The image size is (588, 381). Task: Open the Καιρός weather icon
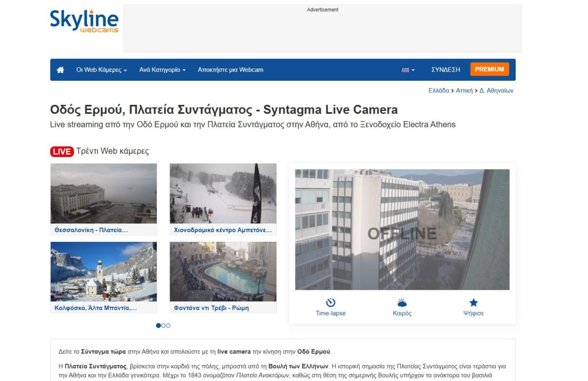click(x=402, y=303)
